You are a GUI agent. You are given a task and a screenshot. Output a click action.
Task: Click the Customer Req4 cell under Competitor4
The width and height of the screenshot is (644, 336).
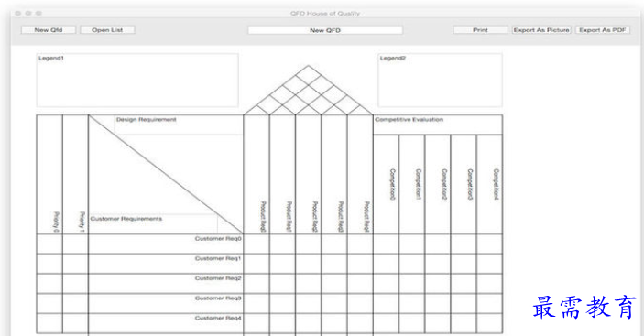(489, 323)
